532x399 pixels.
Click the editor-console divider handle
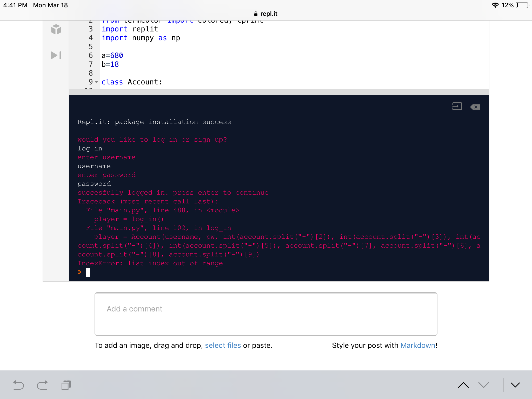pyautogui.click(x=279, y=92)
